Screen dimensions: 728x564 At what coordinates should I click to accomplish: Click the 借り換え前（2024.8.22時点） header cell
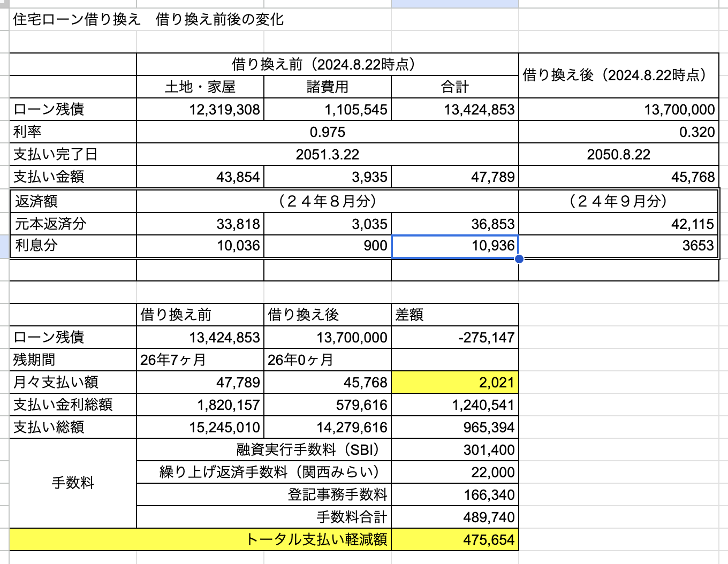[x=328, y=64]
